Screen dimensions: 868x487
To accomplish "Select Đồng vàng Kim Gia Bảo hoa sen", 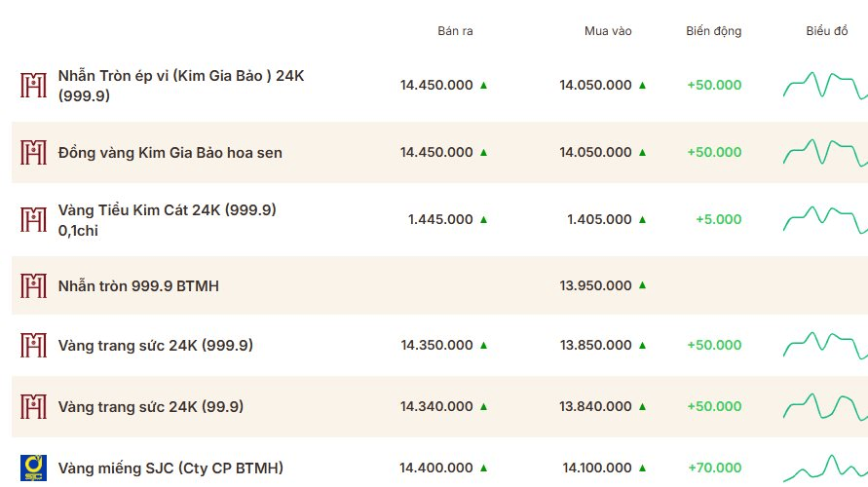I will (x=170, y=153).
